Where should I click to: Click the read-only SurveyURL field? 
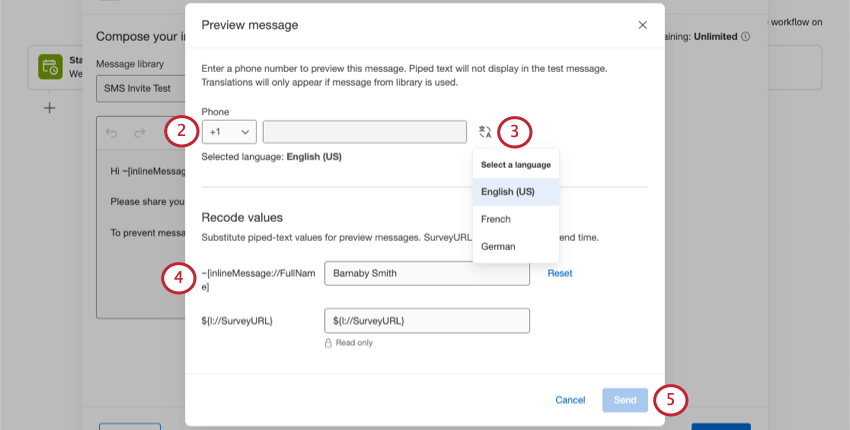(x=427, y=320)
